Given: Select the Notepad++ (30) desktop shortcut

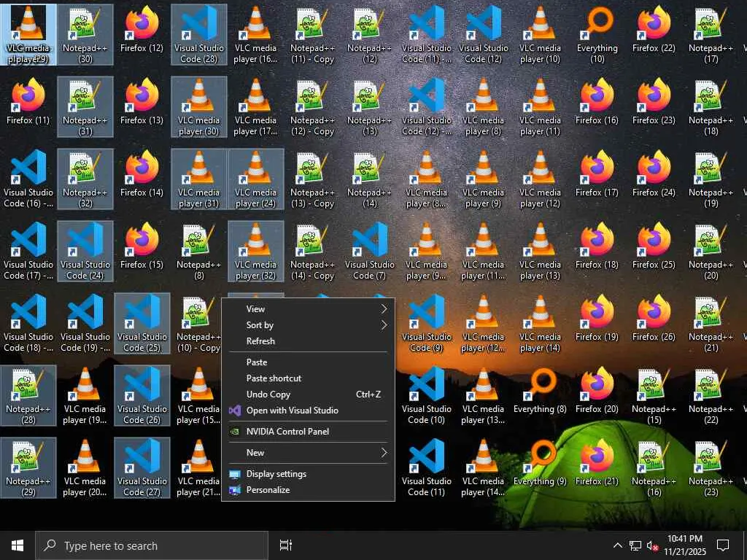Looking at the screenshot, I should [x=85, y=35].
